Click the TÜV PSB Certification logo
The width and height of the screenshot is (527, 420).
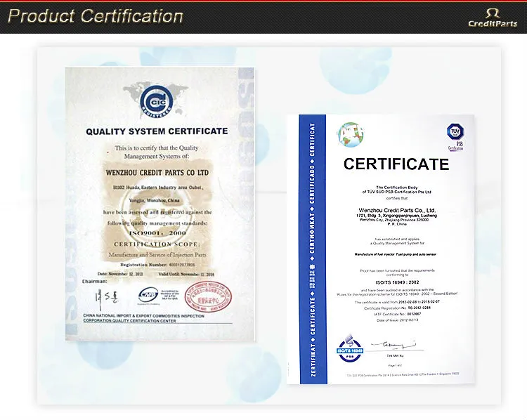coord(456,136)
